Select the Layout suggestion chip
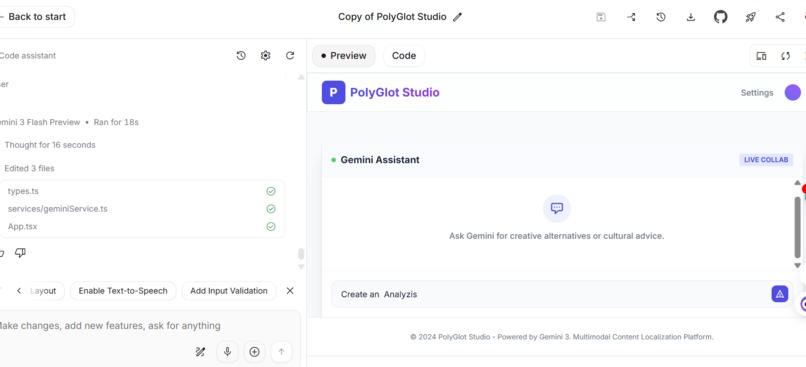The width and height of the screenshot is (806, 367). 43,291
